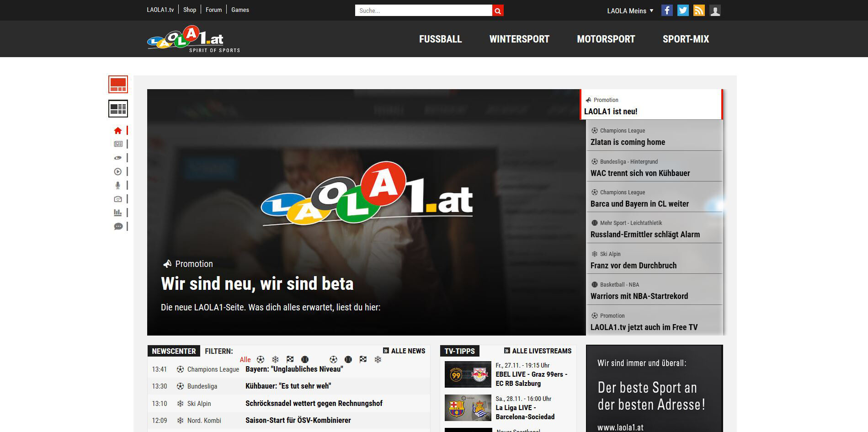
Task: Click the 'Der beste Sport' www.laola1.at banner
Action: coord(655,389)
